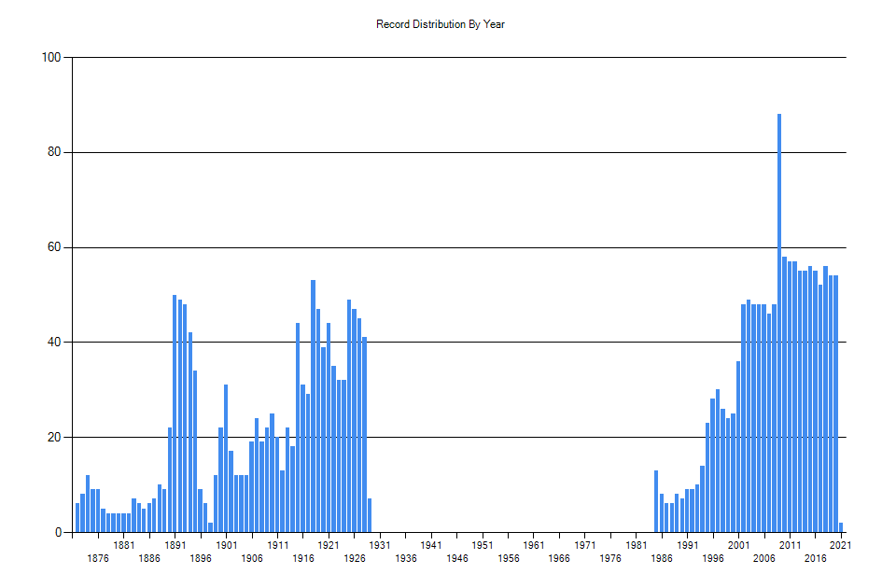Select the first bar after the gap, 1985
The height and width of the screenshot is (588, 882).
click(656, 501)
